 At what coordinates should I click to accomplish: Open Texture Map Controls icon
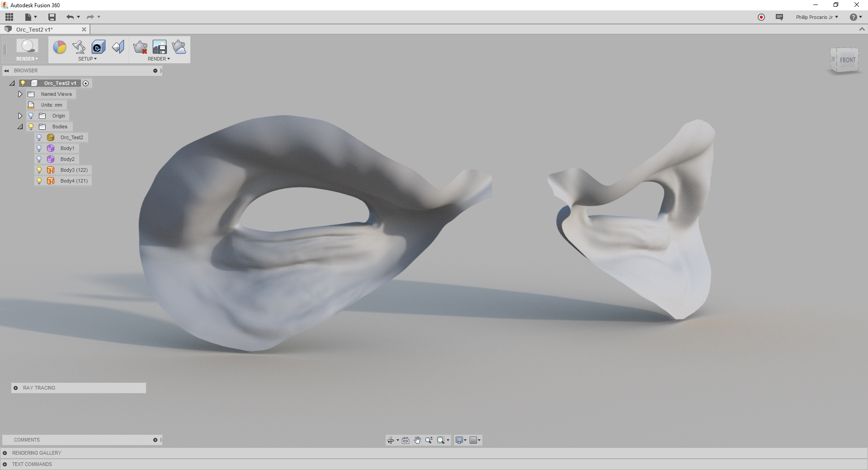118,47
